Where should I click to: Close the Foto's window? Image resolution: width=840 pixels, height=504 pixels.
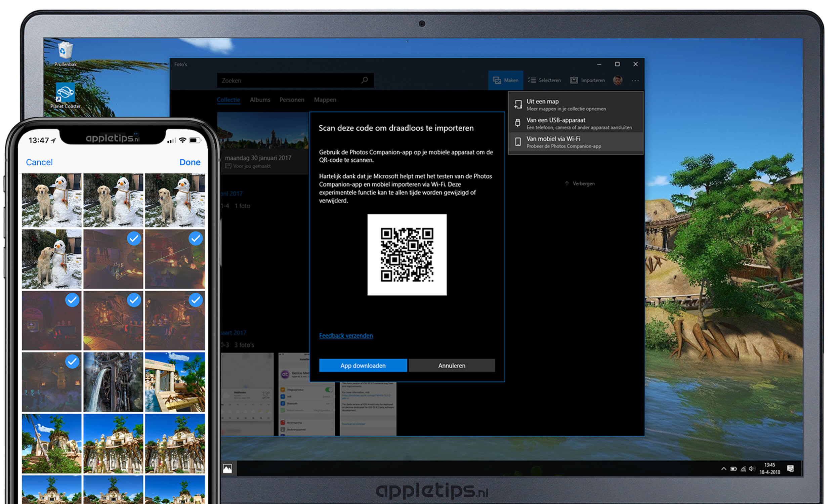pos(636,64)
